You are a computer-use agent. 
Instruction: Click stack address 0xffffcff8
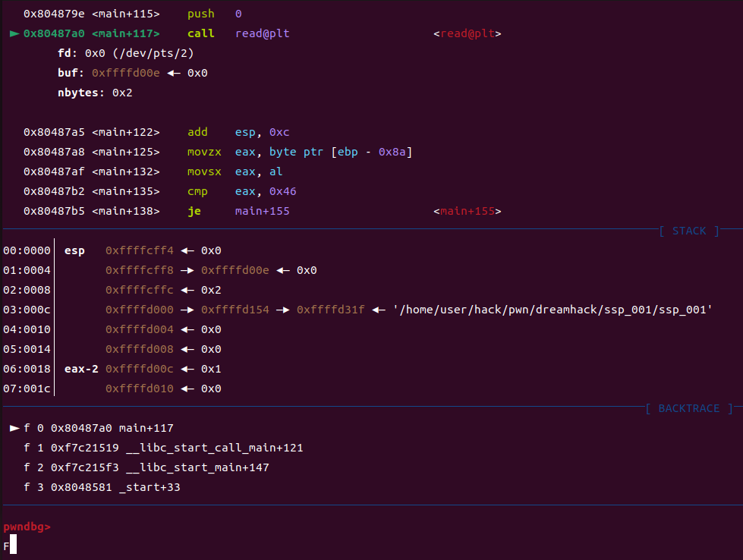coord(140,271)
